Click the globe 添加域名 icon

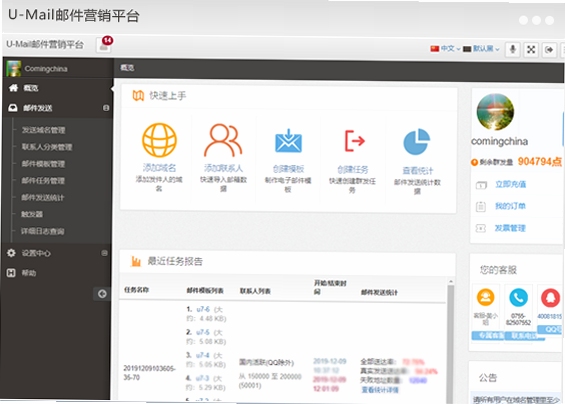(x=159, y=140)
